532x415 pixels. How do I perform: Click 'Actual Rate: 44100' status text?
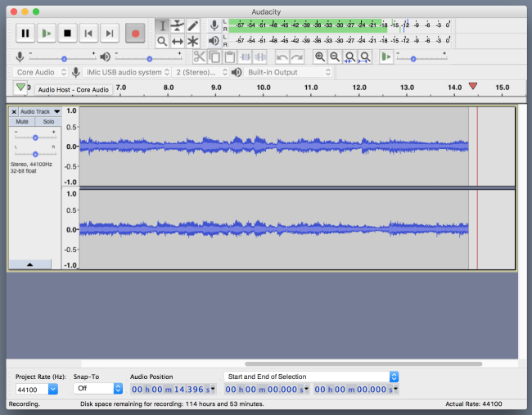(473, 404)
